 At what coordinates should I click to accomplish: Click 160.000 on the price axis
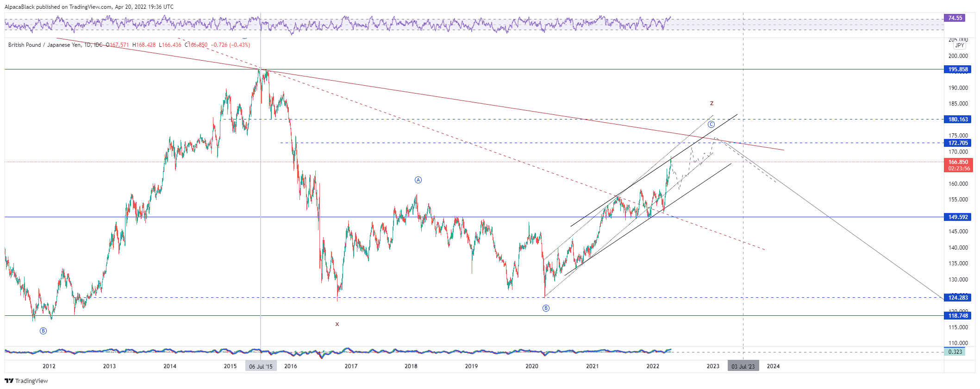click(x=958, y=184)
